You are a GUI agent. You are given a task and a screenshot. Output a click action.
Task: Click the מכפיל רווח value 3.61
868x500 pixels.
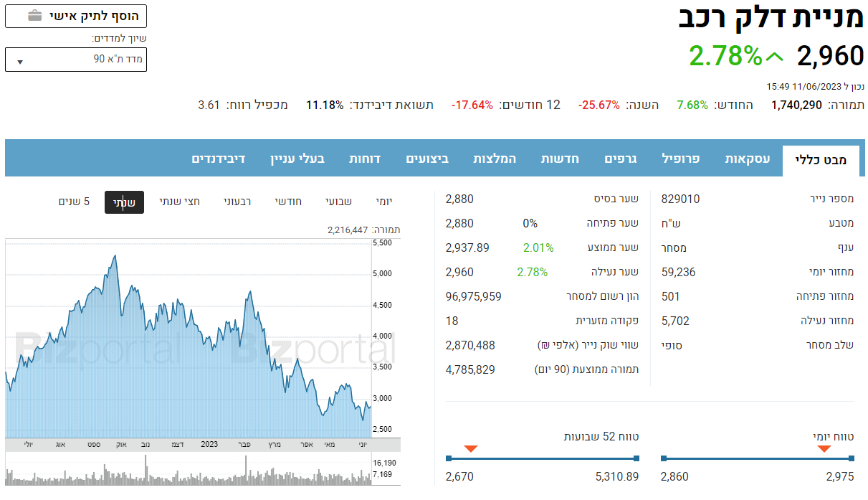[x=209, y=105]
